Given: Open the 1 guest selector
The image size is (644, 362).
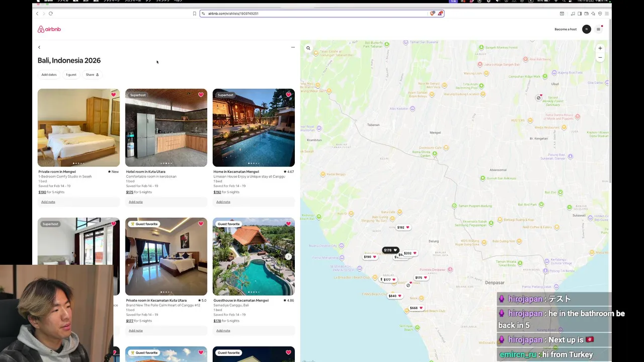Looking at the screenshot, I should 71,74.
